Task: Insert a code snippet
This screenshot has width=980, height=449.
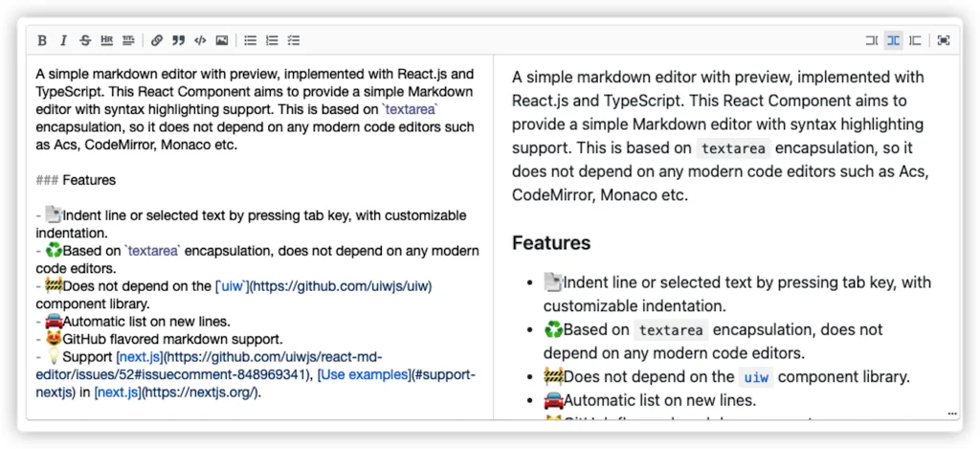Action: point(200,40)
